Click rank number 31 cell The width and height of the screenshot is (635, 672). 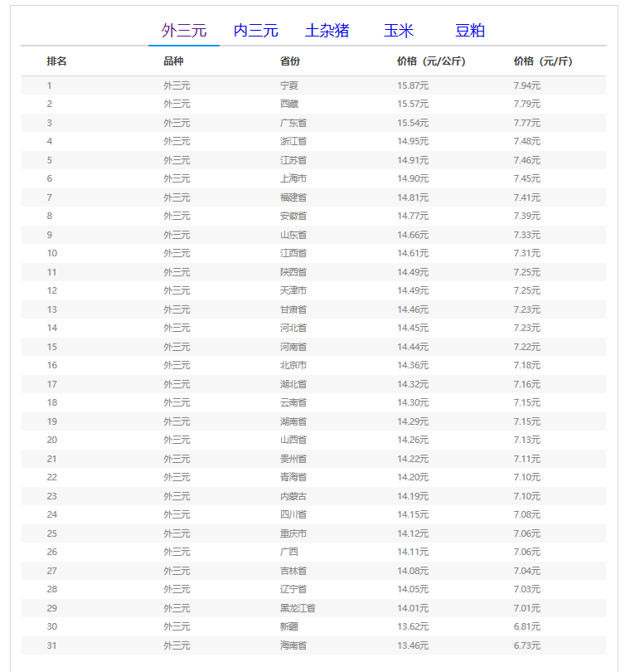[x=51, y=645]
